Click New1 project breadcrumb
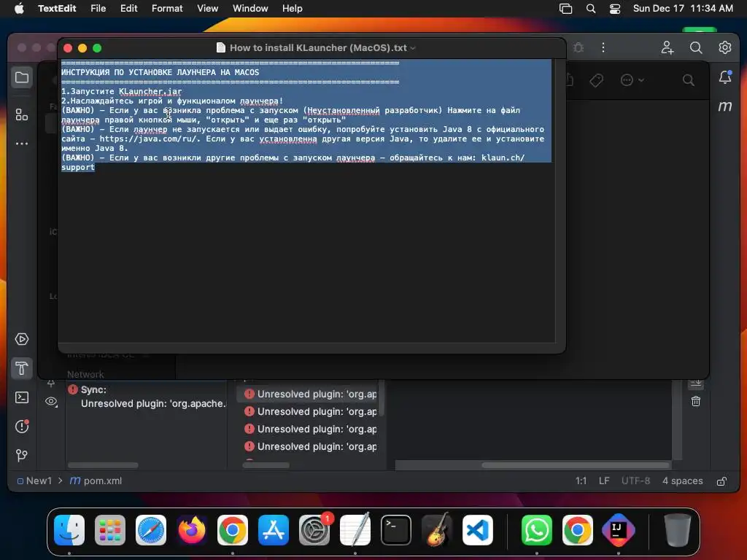This screenshot has height=560, width=747. 34,481
